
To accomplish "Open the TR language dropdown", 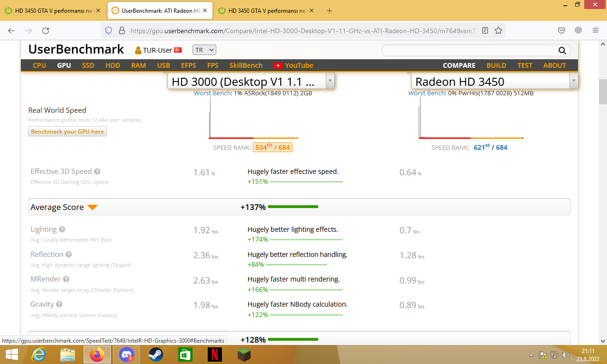I will point(204,50).
